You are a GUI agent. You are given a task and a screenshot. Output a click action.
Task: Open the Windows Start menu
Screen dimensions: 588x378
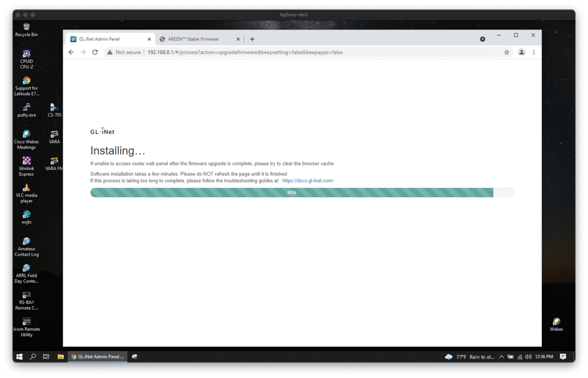click(x=19, y=357)
